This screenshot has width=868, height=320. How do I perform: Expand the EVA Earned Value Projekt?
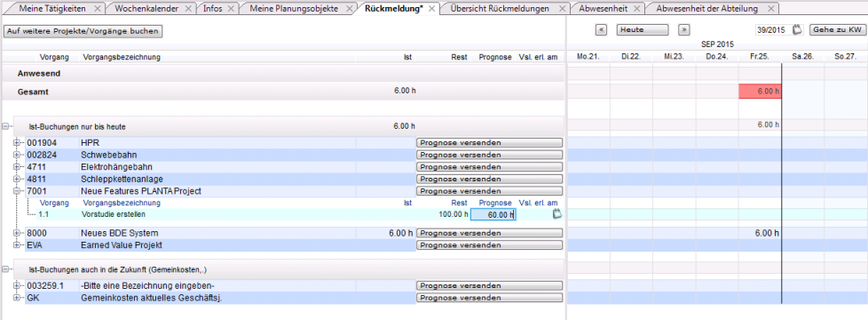pyautogui.click(x=17, y=244)
